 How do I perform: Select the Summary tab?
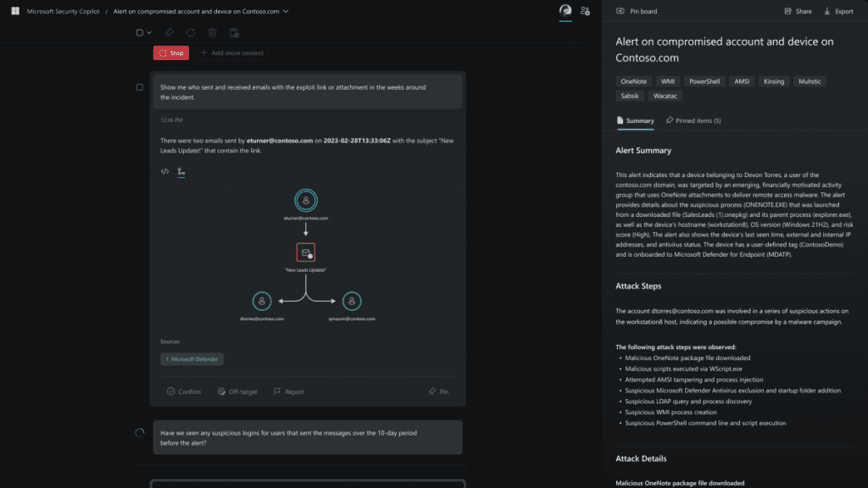(x=635, y=120)
